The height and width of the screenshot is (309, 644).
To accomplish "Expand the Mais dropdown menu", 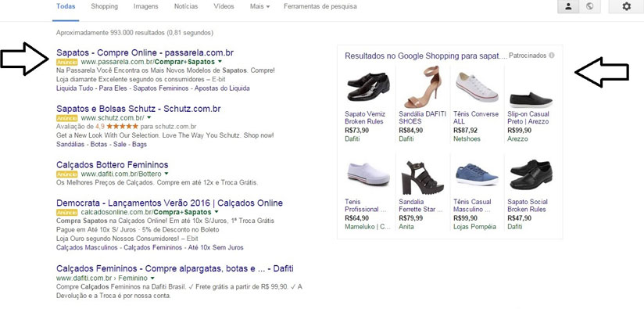I will [259, 6].
